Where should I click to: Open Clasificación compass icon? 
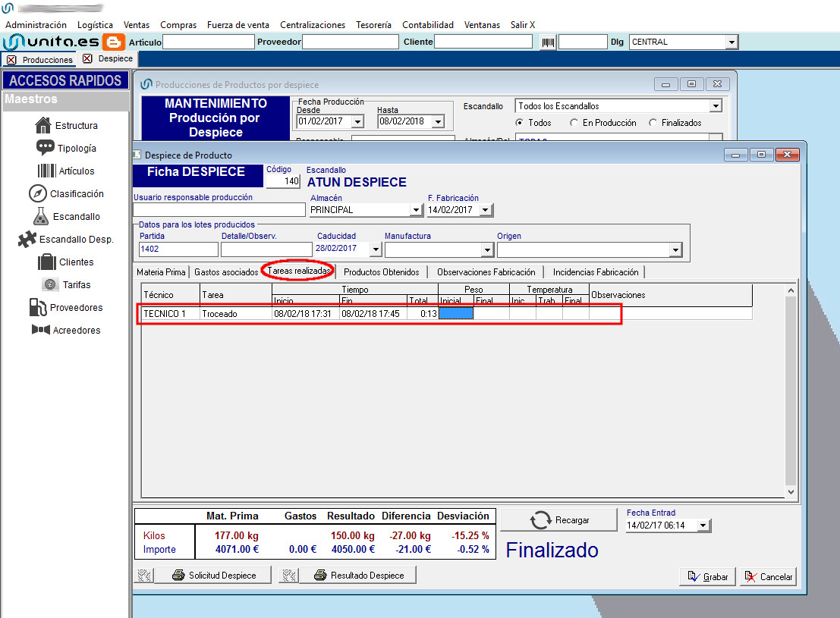point(37,193)
